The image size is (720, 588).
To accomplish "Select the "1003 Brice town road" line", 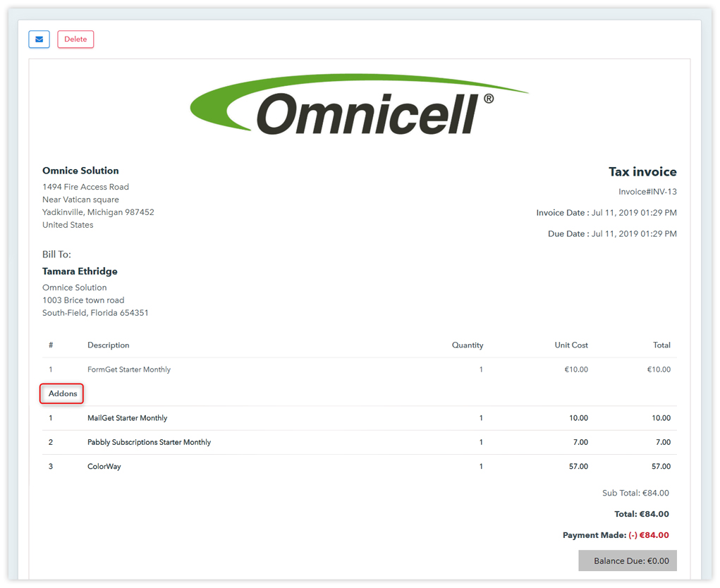I will (83, 300).
